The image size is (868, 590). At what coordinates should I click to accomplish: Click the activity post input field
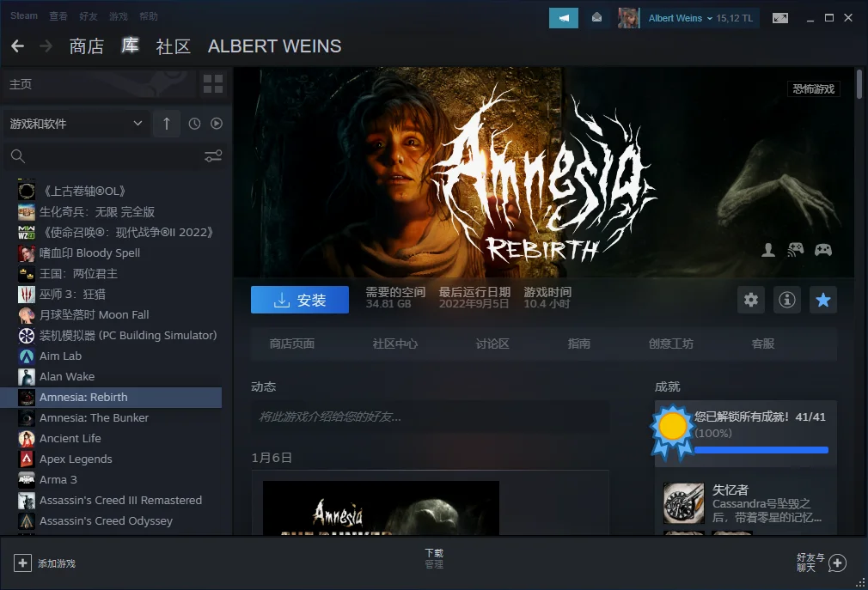[x=430, y=417]
